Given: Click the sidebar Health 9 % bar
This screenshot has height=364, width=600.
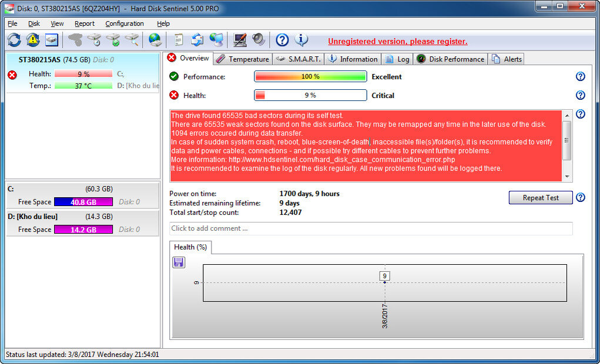Looking at the screenshot, I should [x=83, y=74].
